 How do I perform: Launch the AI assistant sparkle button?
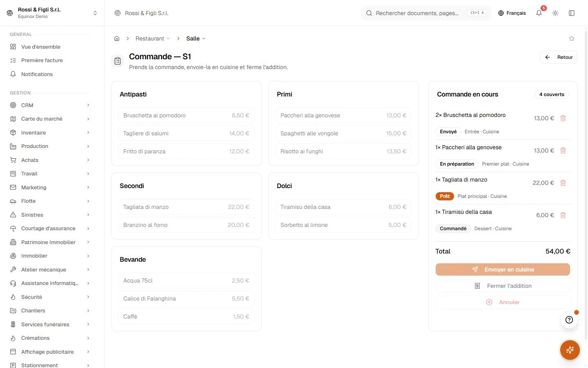(570, 350)
